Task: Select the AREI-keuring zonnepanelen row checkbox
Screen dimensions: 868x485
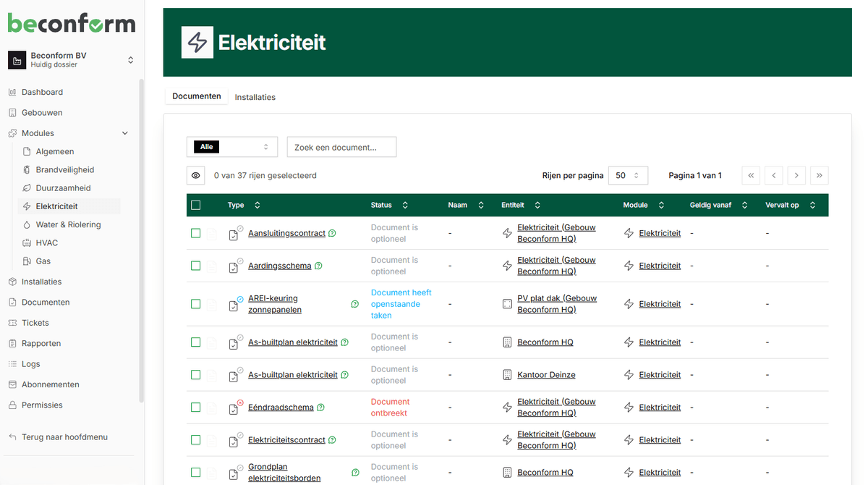Action: (x=196, y=304)
